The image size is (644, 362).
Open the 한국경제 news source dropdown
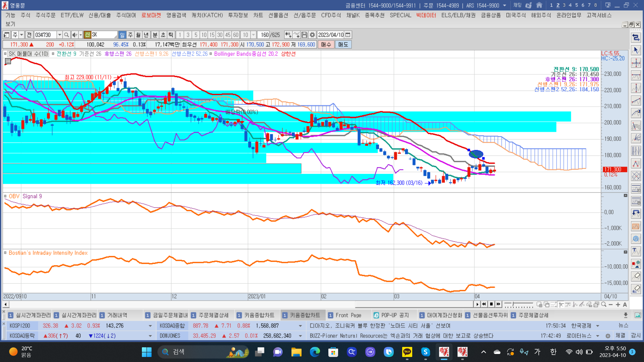click(x=597, y=326)
